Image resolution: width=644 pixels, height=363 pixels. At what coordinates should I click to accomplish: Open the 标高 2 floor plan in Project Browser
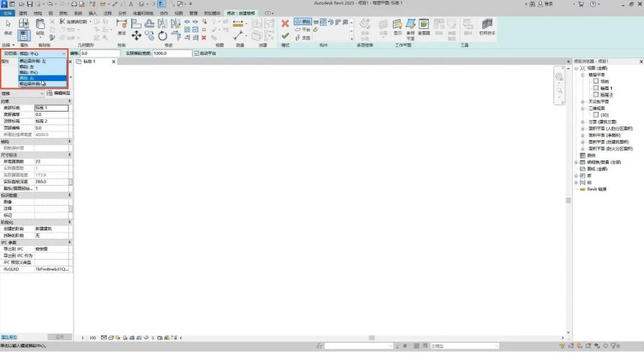[x=606, y=95]
